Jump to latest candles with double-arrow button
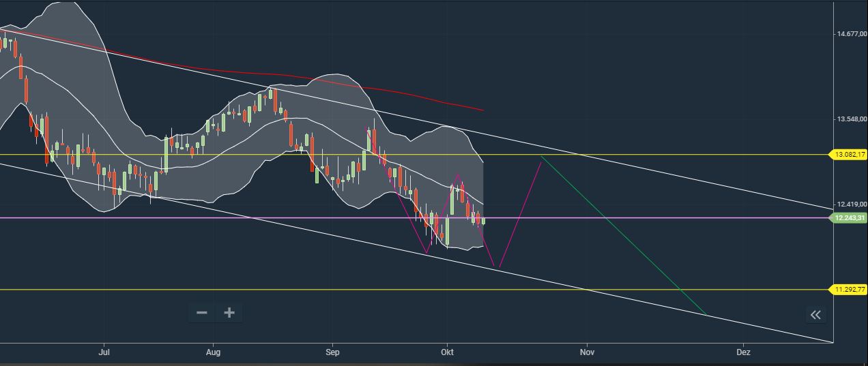The image size is (868, 366). point(815,314)
